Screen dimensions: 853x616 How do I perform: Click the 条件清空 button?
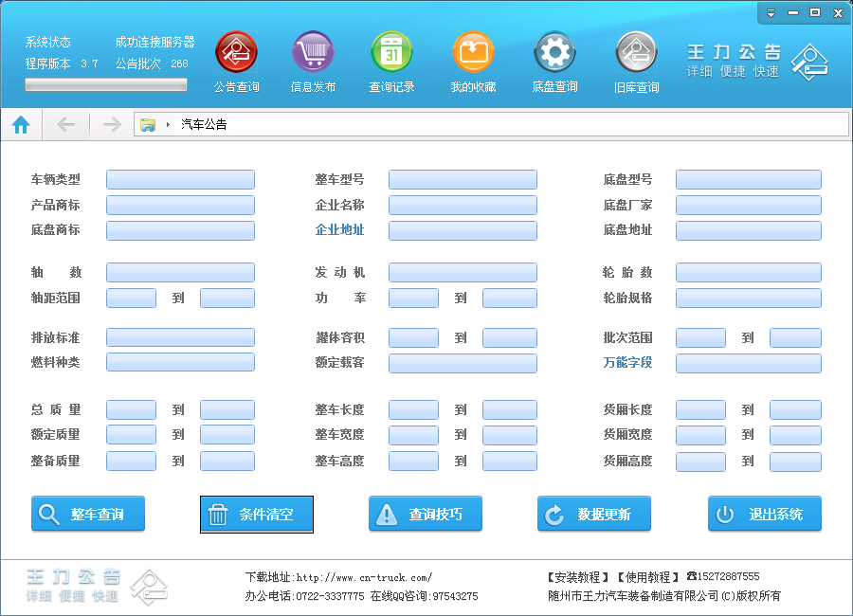[x=256, y=515]
